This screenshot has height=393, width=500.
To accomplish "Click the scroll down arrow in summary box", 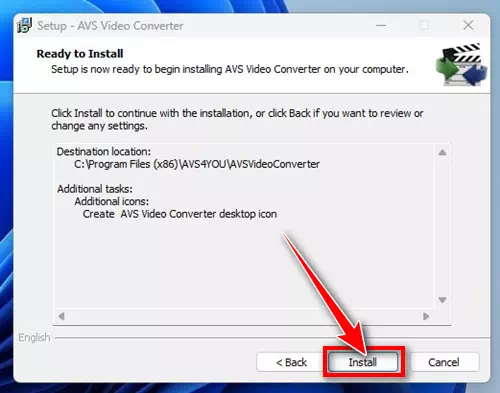I will (442, 300).
